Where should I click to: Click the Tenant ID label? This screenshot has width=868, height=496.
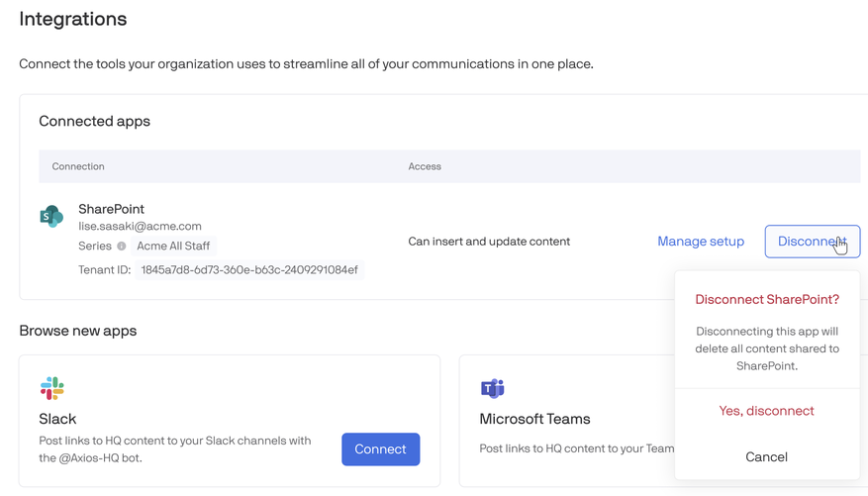[x=104, y=269]
